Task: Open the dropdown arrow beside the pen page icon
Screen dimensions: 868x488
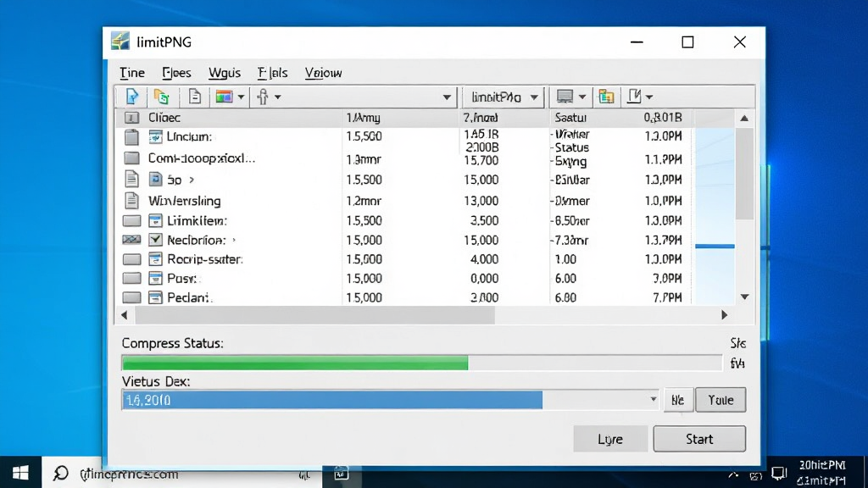Action: tap(649, 97)
